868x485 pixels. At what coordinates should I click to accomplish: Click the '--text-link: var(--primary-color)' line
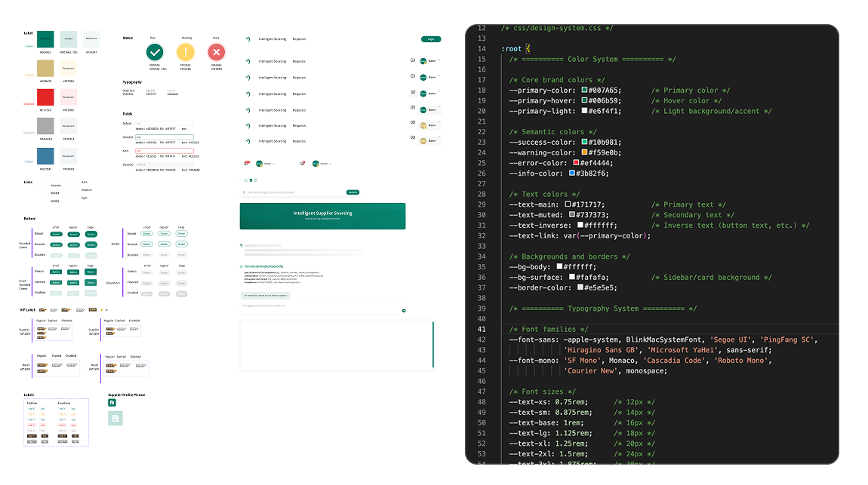580,235
